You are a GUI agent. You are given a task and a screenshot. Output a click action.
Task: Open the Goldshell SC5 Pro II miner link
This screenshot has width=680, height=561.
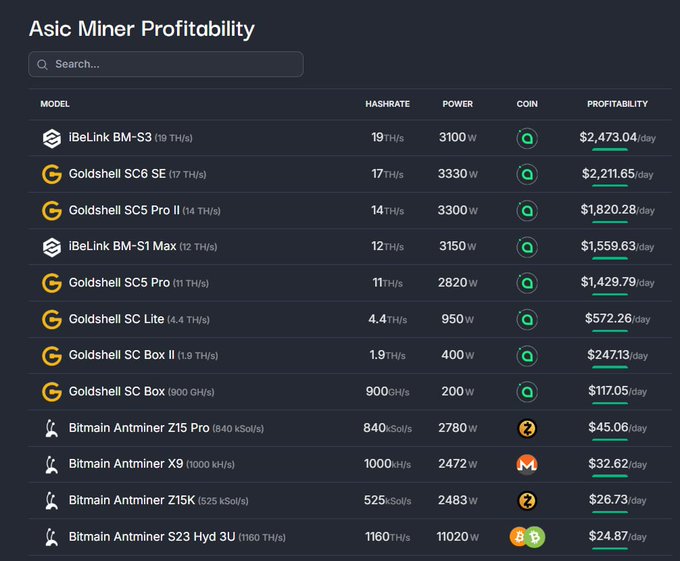(144, 210)
